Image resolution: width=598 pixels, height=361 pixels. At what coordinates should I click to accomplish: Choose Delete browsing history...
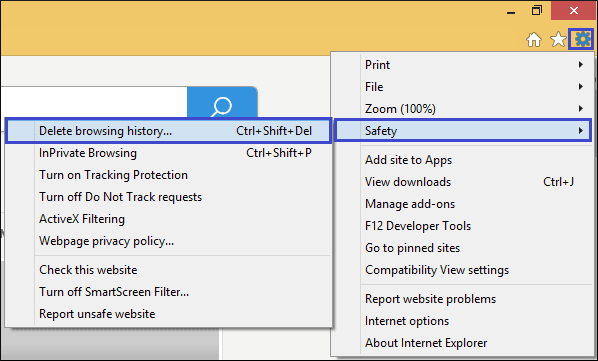click(168, 131)
